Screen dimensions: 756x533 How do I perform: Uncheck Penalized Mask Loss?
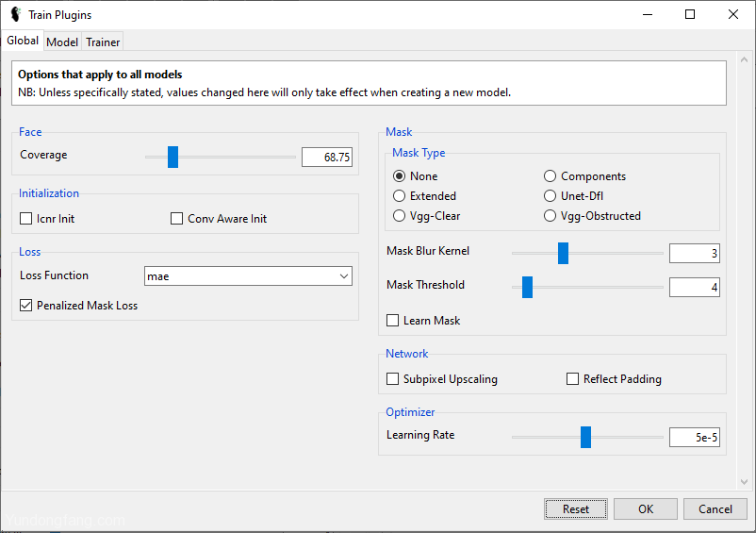(x=26, y=306)
